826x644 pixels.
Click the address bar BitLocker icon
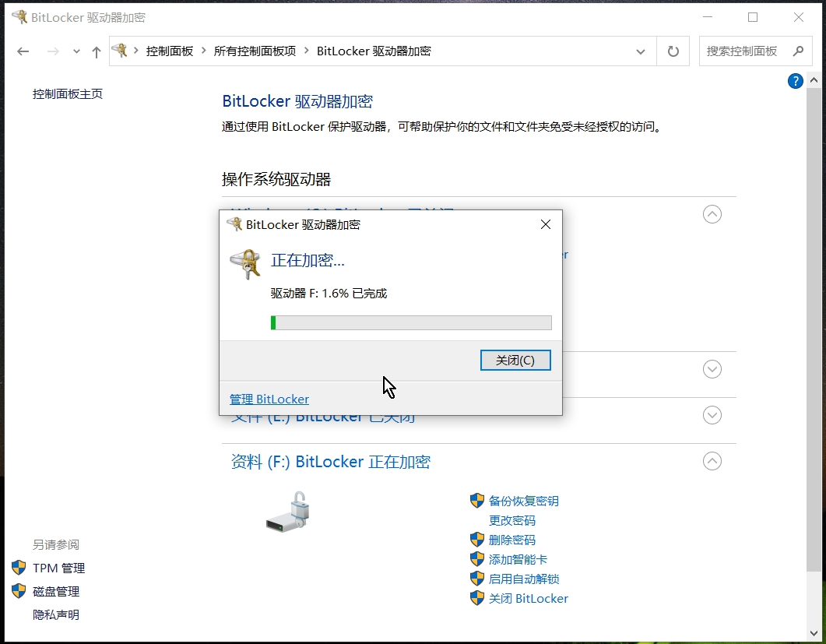tap(120, 51)
